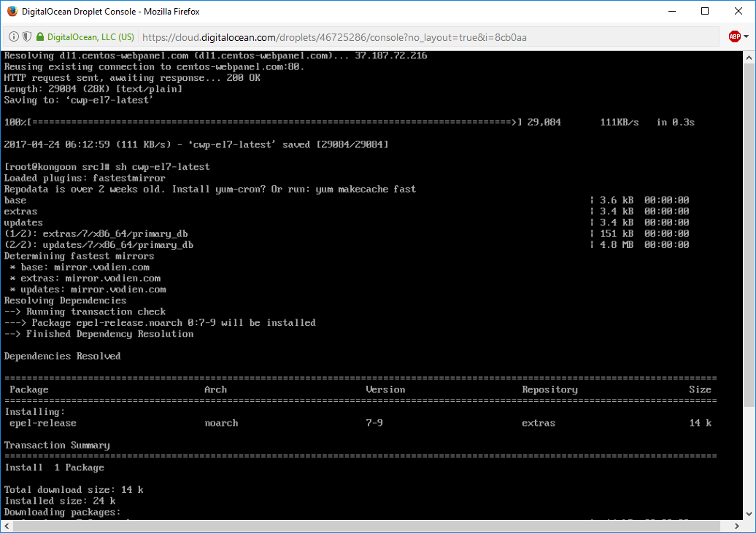Click '2017-04-24 06:12:59' saved line
The height and width of the screenshot is (533, 756).
click(x=196, y=144)
